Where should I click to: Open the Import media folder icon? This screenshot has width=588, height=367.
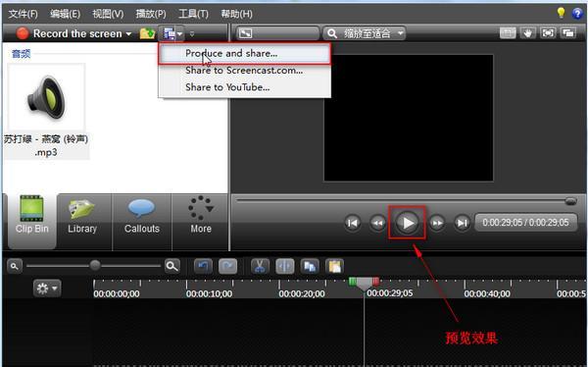[147, 33]
